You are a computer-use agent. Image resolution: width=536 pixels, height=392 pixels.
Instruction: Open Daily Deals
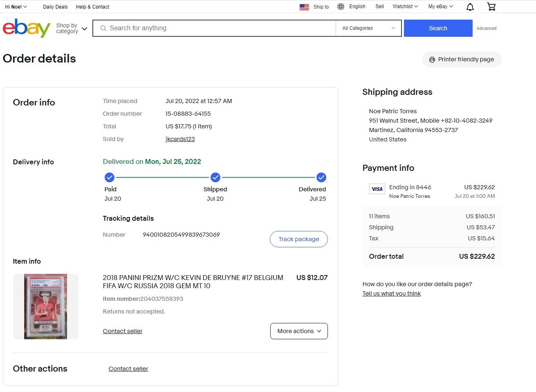click(56, 7)
